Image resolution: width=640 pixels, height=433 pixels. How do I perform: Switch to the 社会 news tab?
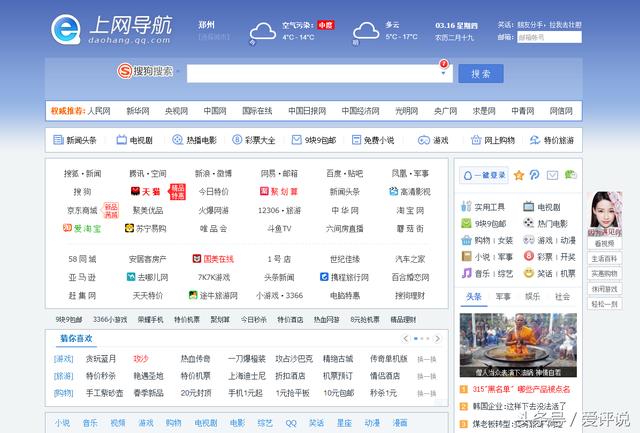tap(562, 297)
